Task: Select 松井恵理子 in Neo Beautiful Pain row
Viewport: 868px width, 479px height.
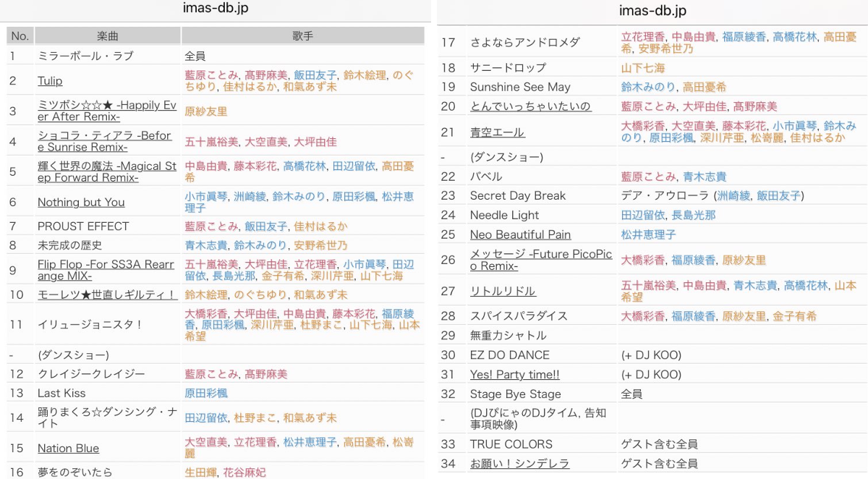Action: coord(649,234)
